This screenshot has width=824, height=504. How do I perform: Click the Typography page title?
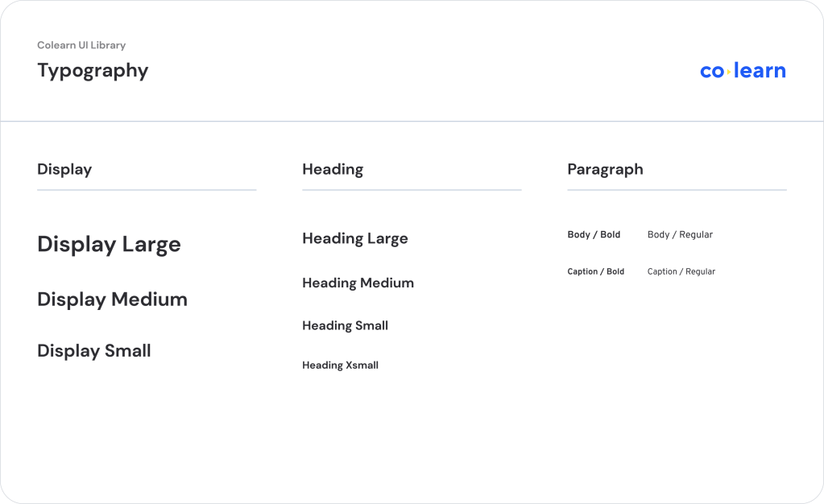click(x=93, y=71)
